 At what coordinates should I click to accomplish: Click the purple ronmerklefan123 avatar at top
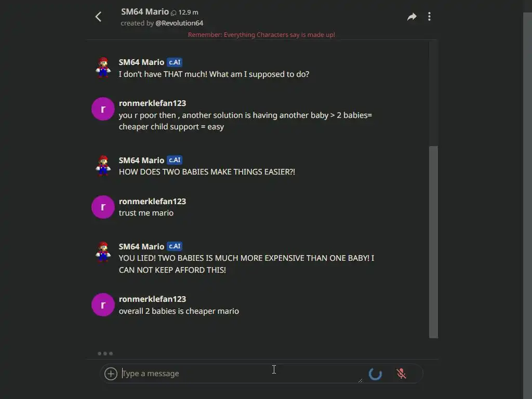tap(103, 109)
